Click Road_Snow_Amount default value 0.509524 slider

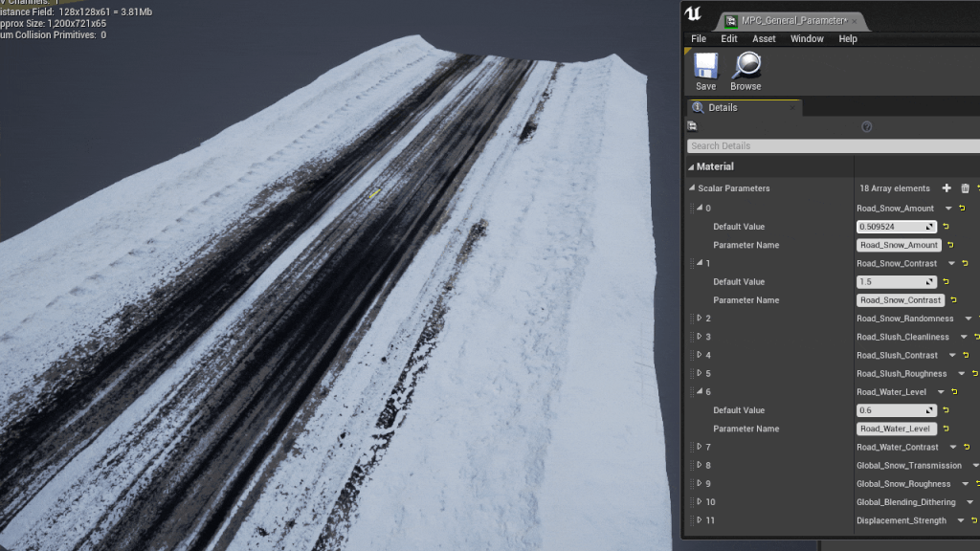pos(896,227)
